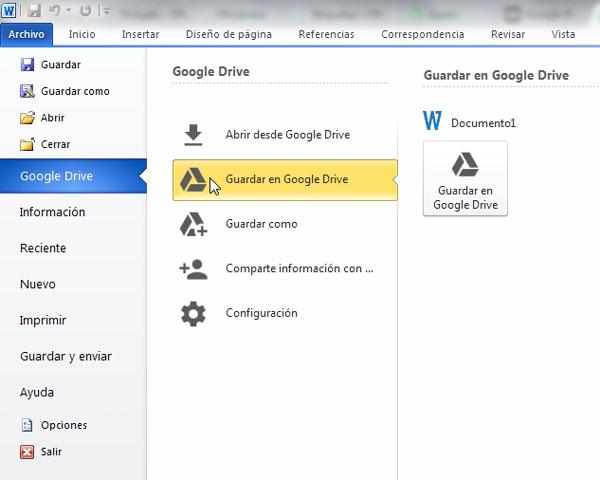Select Guardar como in the left sidebar
This screenshot has width=600, height=480.
(75, 91)
